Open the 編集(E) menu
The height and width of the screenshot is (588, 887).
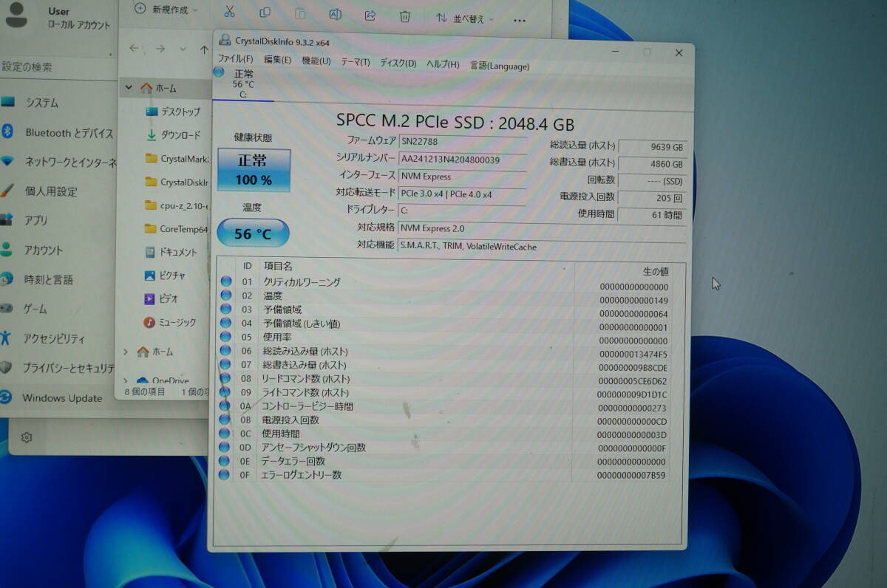coord(277,61)
